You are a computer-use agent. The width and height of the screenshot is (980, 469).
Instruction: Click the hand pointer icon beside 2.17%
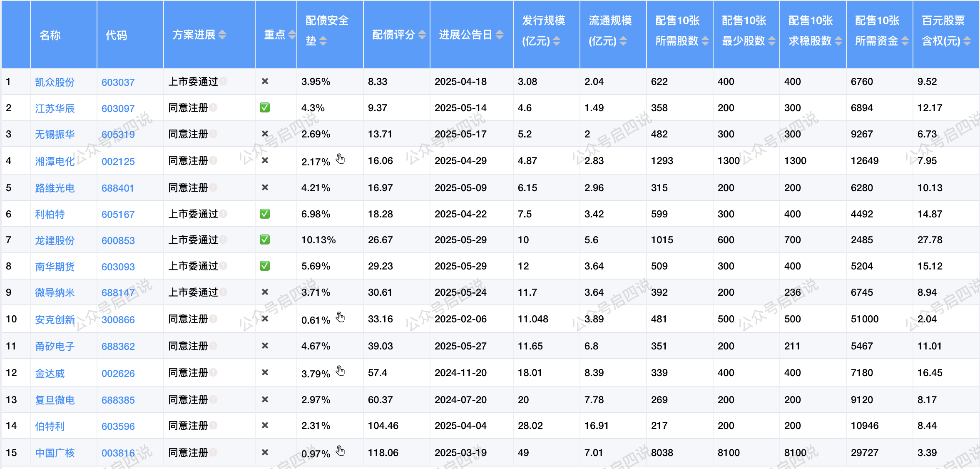pos(341,159)
